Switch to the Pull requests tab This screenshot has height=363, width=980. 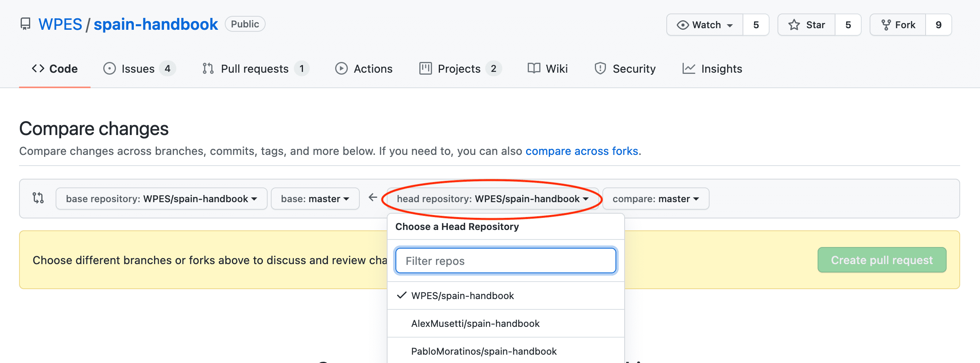[255, 69]
